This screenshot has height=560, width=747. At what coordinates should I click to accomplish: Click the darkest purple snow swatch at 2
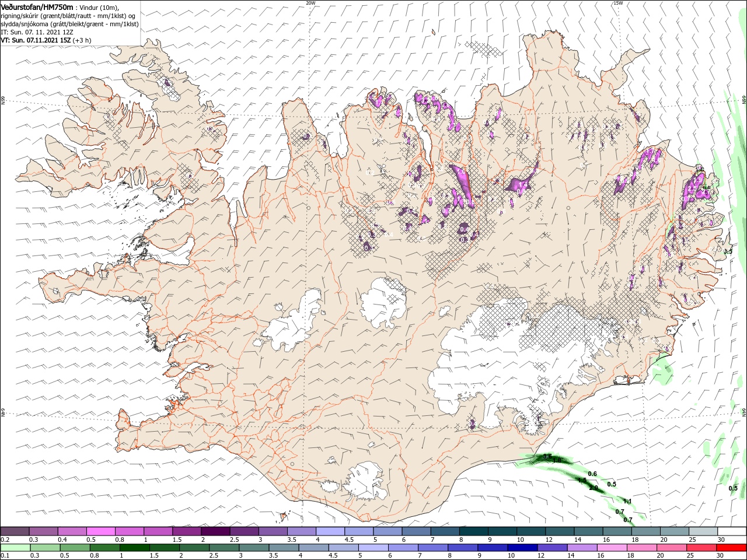tap(215, 531)
